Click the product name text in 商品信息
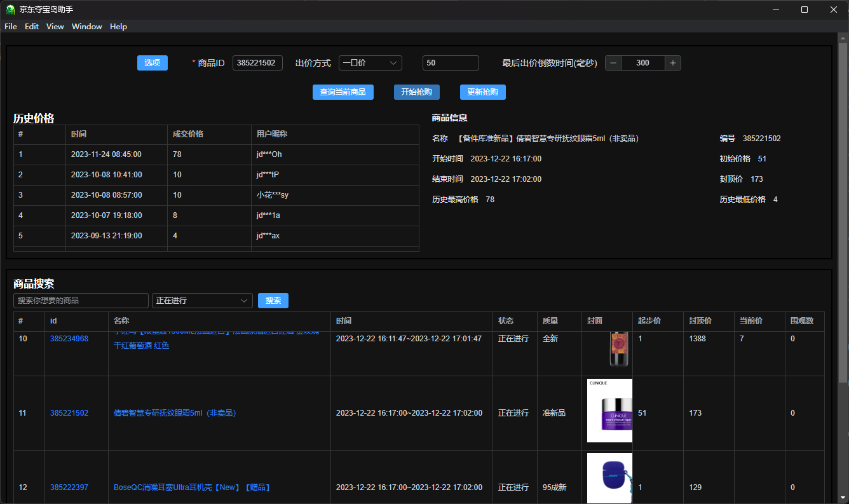 tap(548, 139)
